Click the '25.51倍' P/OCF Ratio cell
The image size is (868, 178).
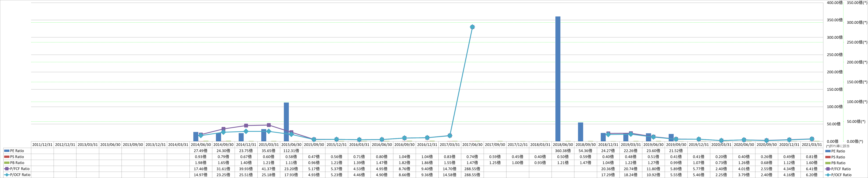[246, 175]
